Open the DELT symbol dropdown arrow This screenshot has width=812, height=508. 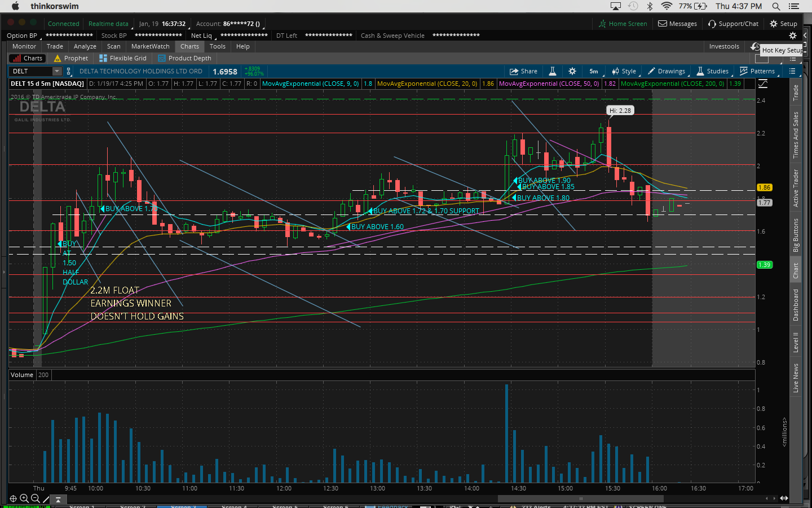[56, 71]
